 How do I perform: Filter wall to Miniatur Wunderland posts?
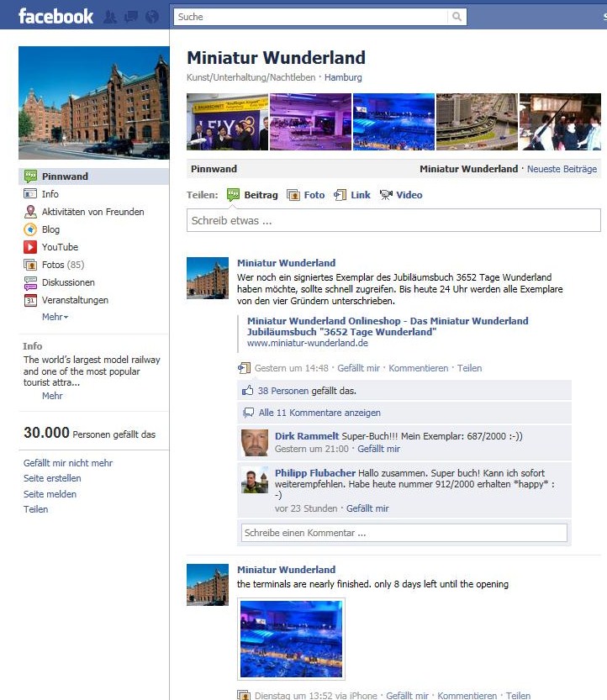coord(468,169)
